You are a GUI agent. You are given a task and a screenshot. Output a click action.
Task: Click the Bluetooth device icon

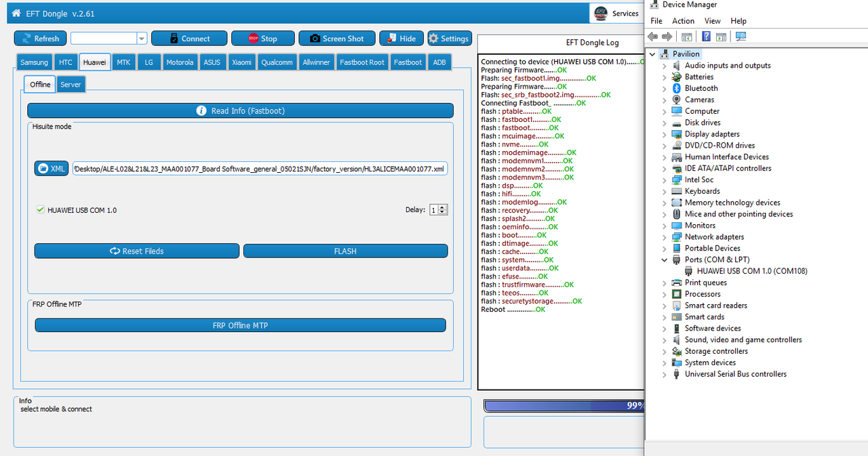click(x=677, y=89)
